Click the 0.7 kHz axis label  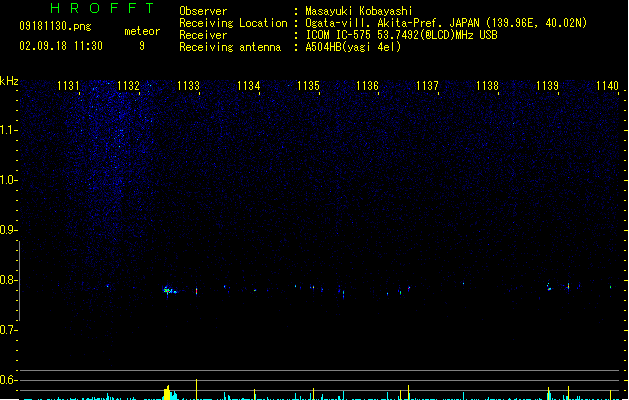click(x=8, y=330)
